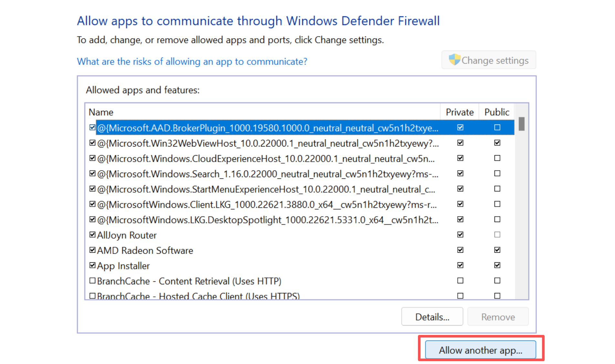Open Details for the selected app
615x364 pixels.
pyautogui.click(x=432, y=317)
